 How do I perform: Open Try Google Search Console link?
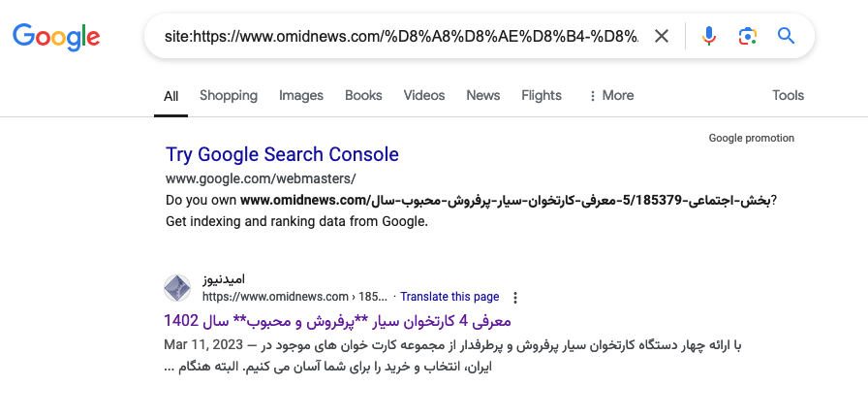coord(282,154)
